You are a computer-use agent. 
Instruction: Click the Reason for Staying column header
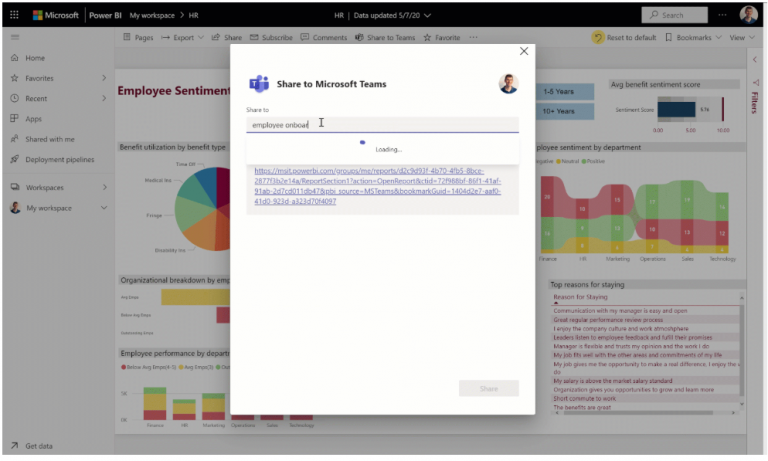[580, 297]
